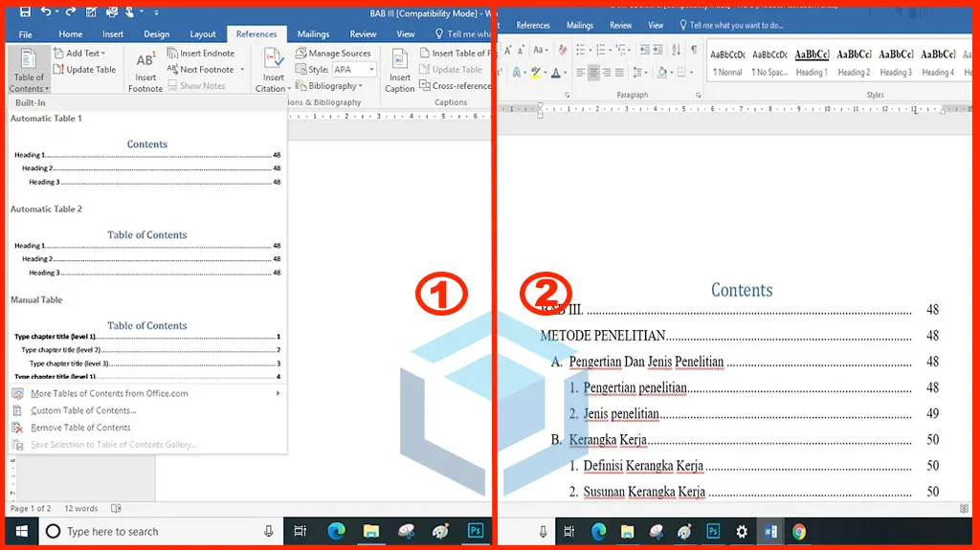Image resolution: width=980 pixels, height=550 pixels.
Task: Click the Save icon in the Quick Access Toolbar
Action: (x=25, y=11)
